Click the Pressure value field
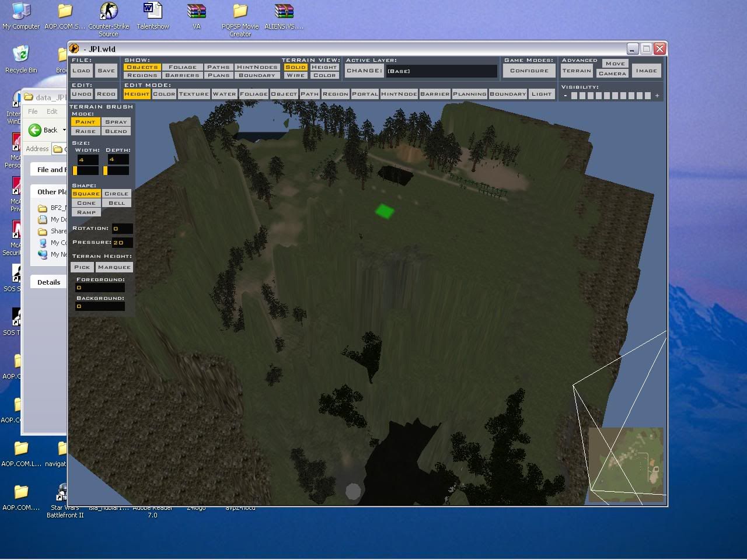747x560 pixels. tap(123, 242)
